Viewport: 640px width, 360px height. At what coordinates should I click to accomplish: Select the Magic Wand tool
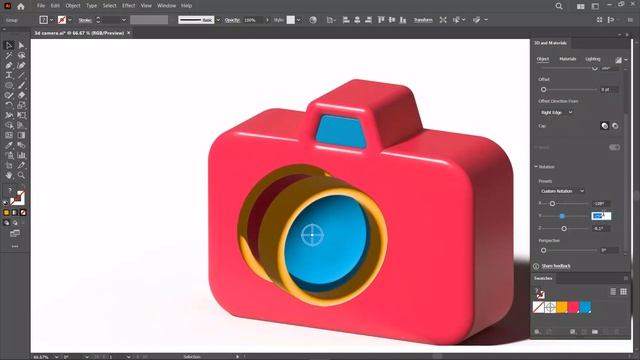click(x=9, y=56)
